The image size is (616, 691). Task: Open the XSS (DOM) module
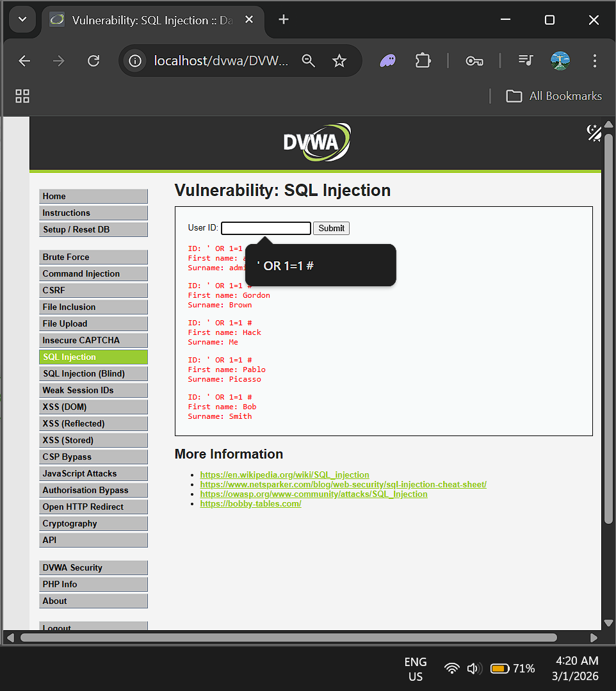[x=93, y=407]
